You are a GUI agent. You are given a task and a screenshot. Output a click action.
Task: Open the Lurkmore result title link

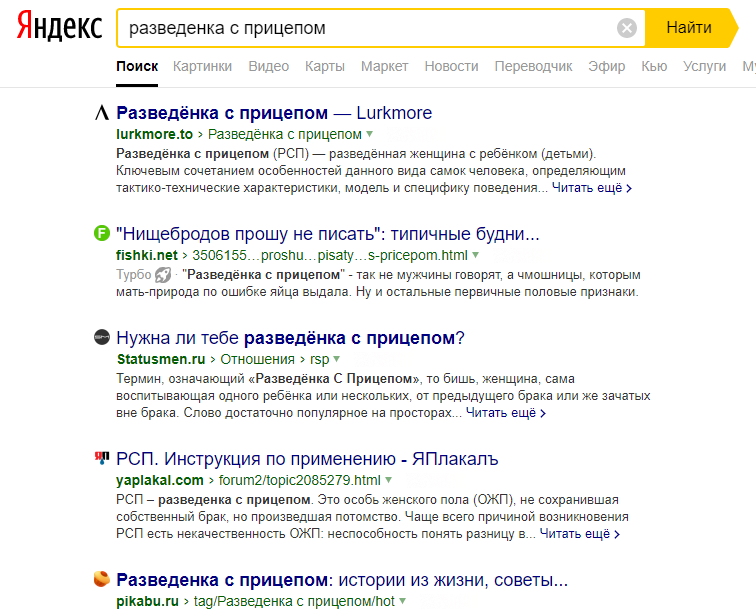tap(274, 113)
